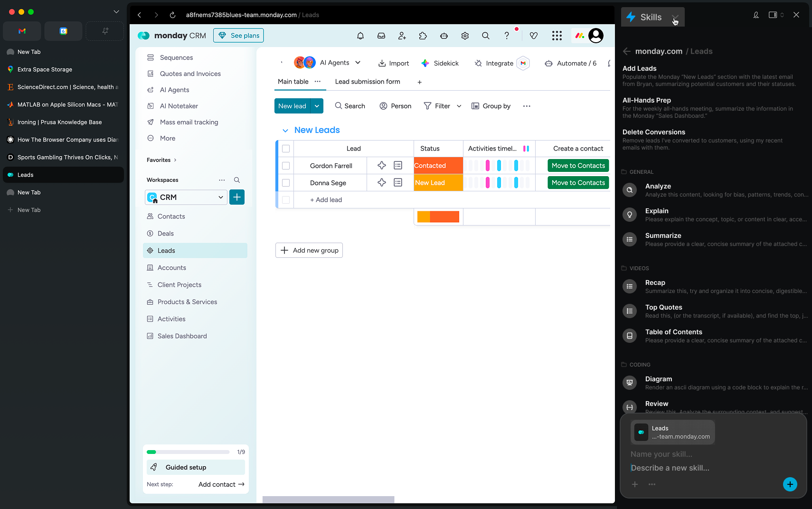Click the New lead button

(292, 106)
